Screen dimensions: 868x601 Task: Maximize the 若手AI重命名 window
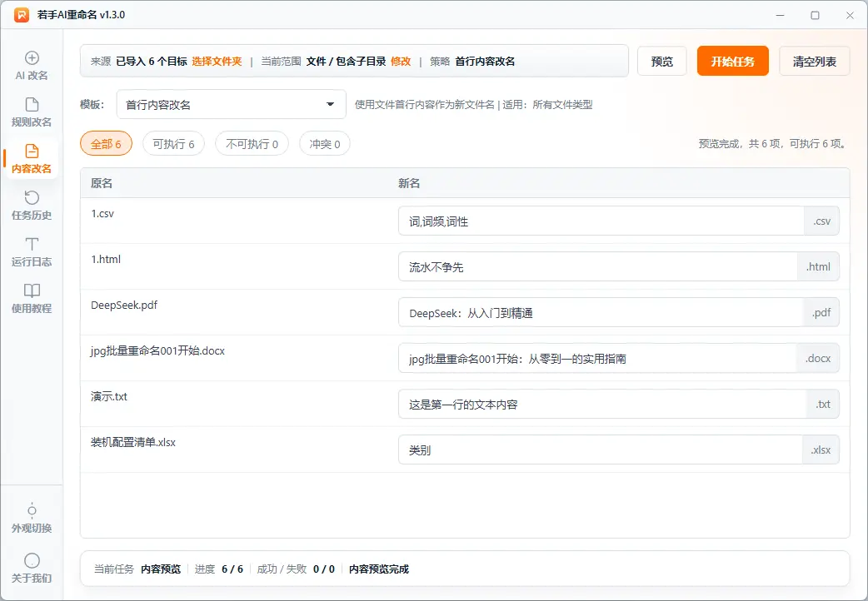815,15
